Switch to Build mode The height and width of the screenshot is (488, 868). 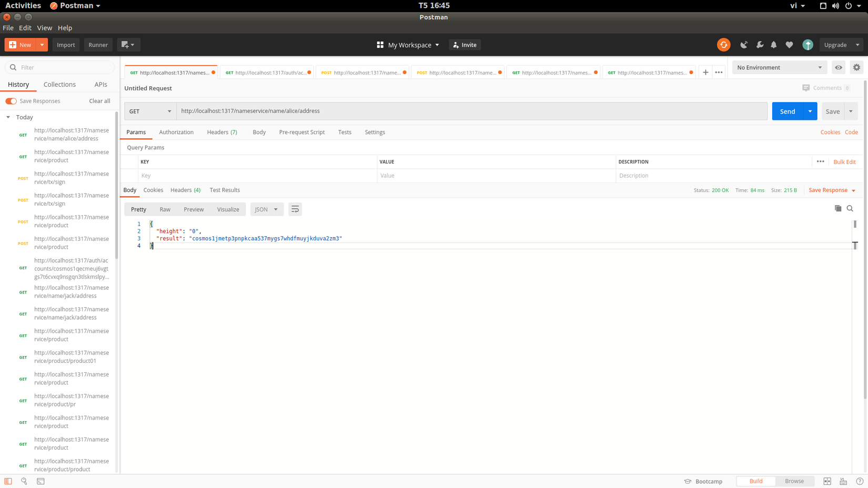tap(756, 481)
